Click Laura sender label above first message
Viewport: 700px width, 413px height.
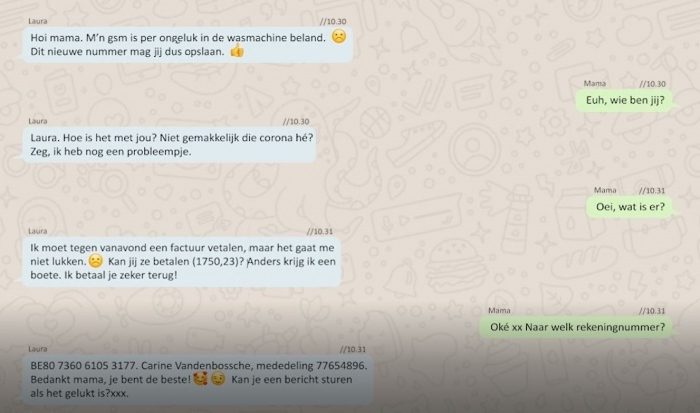point(38,21)
